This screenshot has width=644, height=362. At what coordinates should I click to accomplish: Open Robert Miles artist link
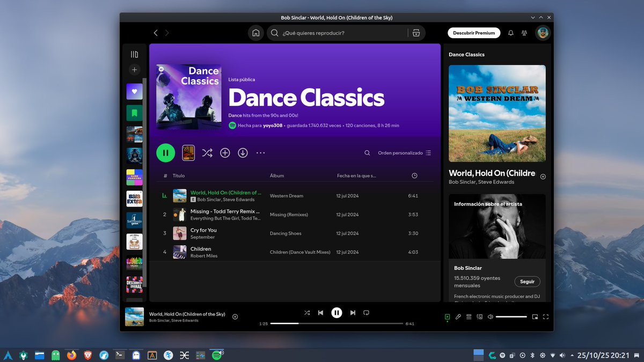click(204, 256)
